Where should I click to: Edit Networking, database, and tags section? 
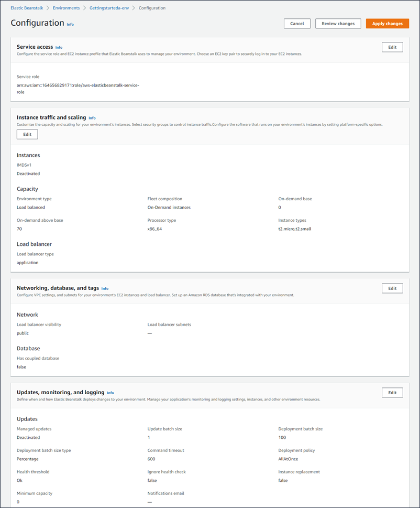(392, 288)
